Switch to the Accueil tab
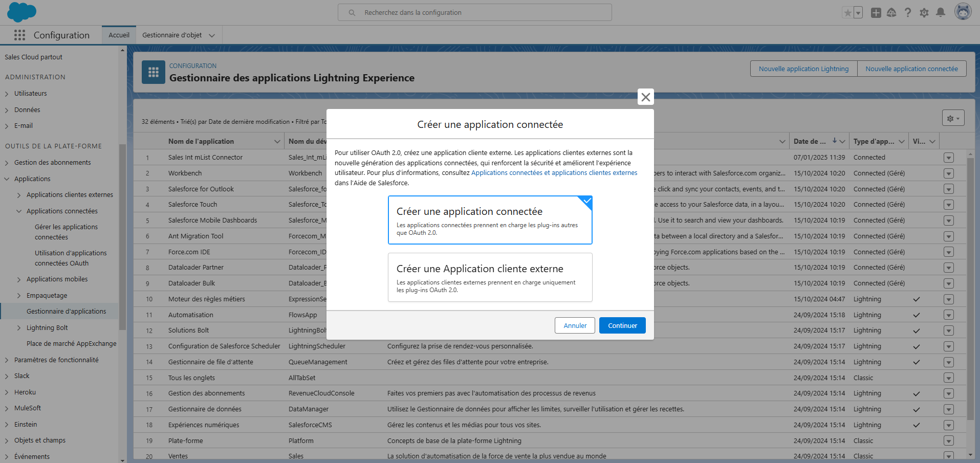 119,35
